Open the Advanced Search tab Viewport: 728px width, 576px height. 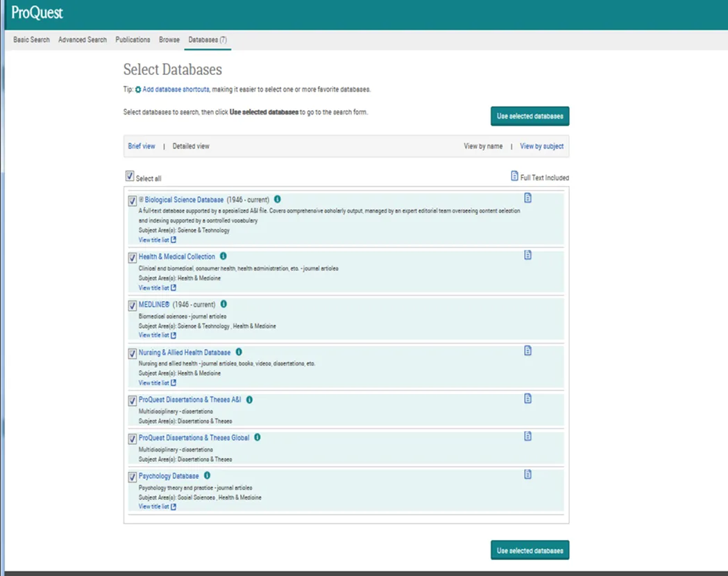(x=83, y=40)
